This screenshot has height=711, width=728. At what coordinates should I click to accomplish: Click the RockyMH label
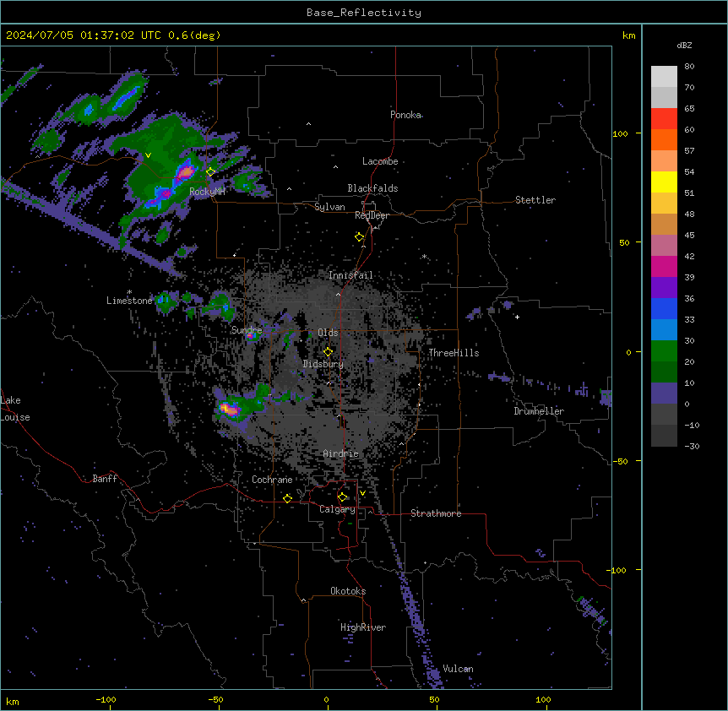(207, 192)
